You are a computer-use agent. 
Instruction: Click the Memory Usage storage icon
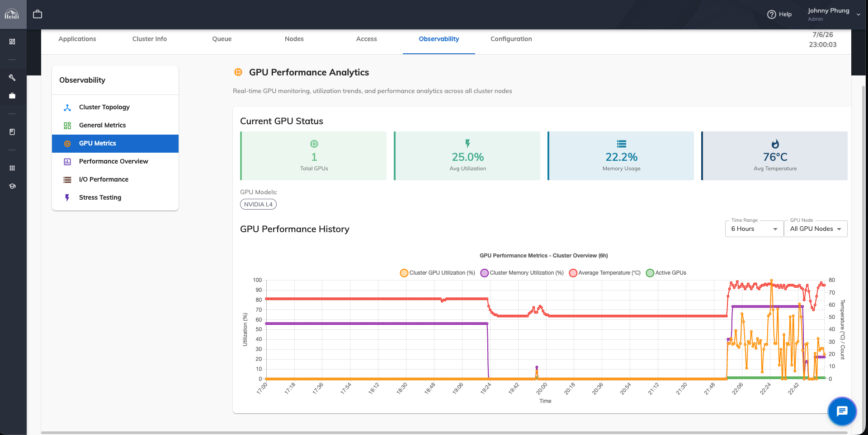(x=622, y=144)
